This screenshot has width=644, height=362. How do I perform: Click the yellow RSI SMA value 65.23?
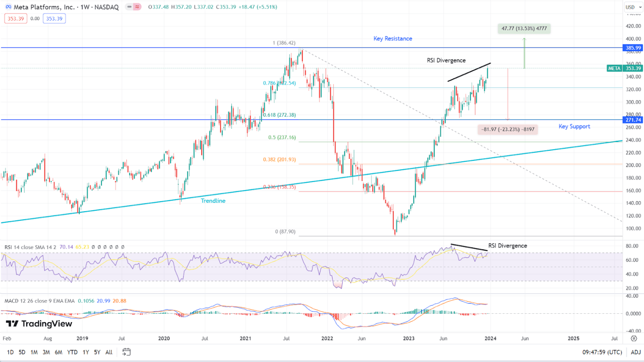click(x=83, y=247)
